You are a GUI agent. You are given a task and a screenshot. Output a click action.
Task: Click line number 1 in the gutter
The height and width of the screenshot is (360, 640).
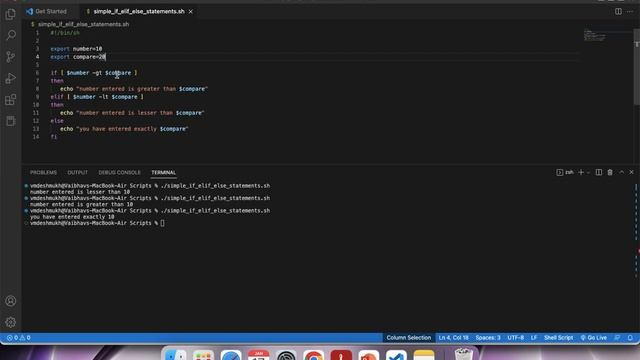pyautogui.click(x=37, y=33)
